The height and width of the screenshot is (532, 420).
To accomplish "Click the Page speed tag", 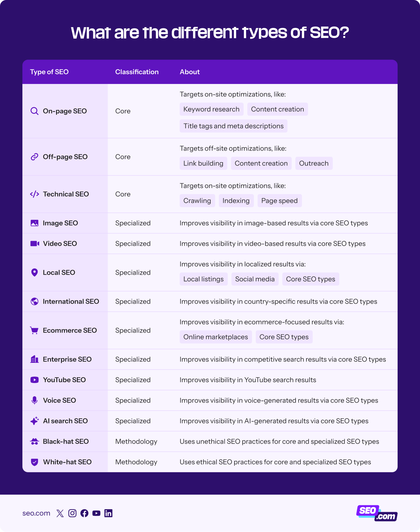I will tap(279, 201).
